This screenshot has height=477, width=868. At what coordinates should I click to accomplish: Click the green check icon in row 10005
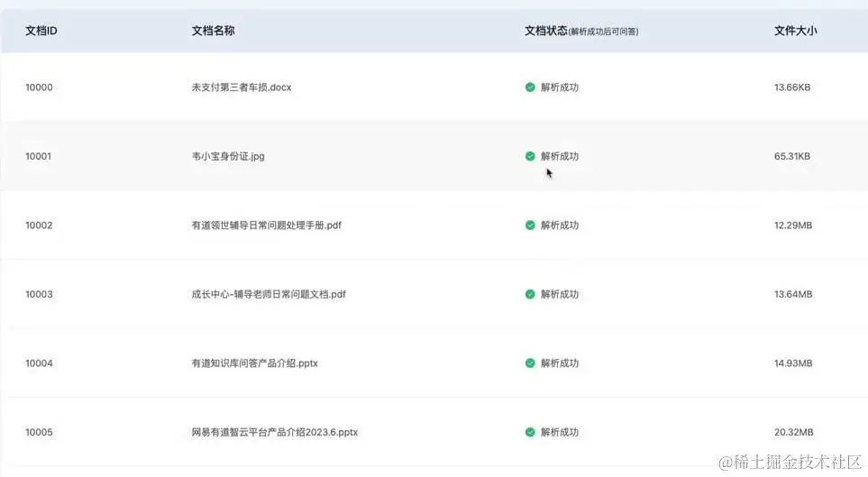pos(530,432)
